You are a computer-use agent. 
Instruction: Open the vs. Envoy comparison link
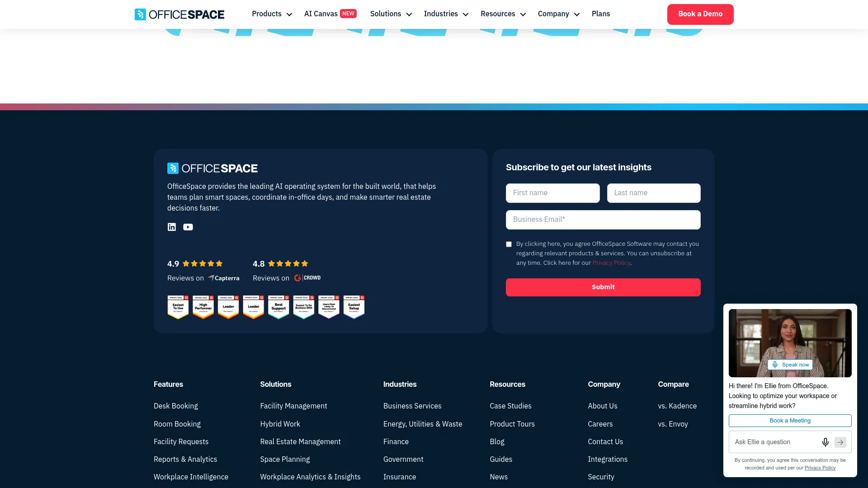pyautogui.click(x=673, y=424)
